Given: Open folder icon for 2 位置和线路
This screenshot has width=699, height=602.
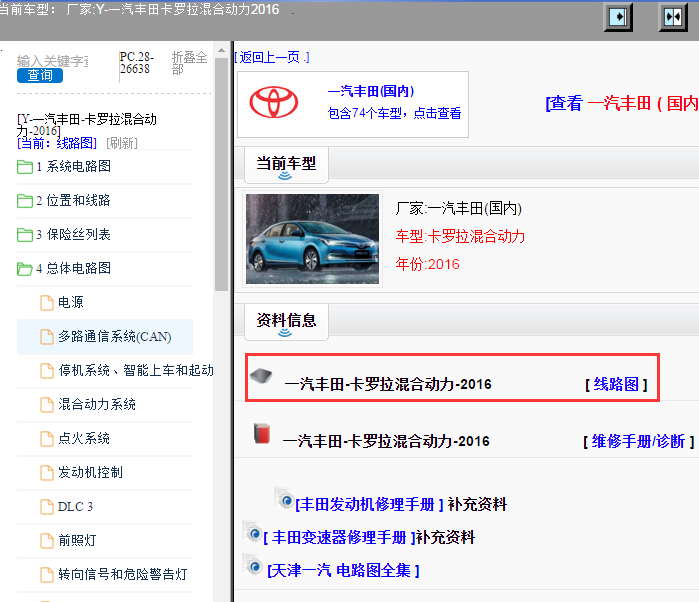Looking at the screenshot, I should 25,201.
